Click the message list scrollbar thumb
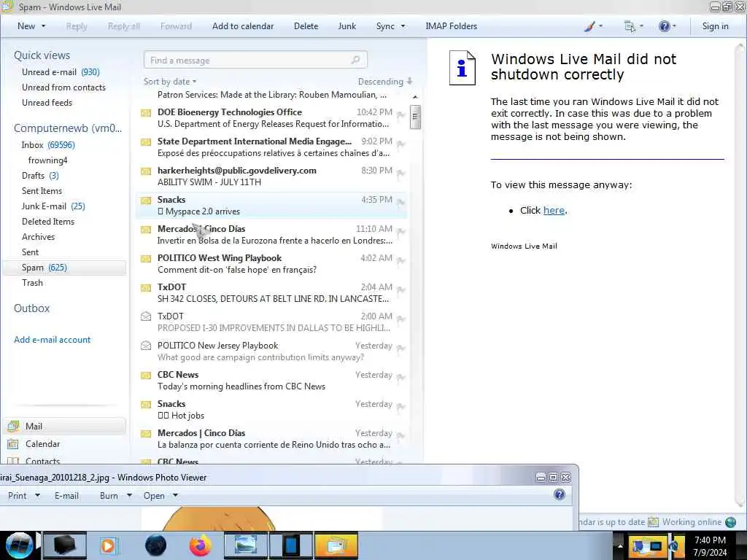 (x=415, y=117)
